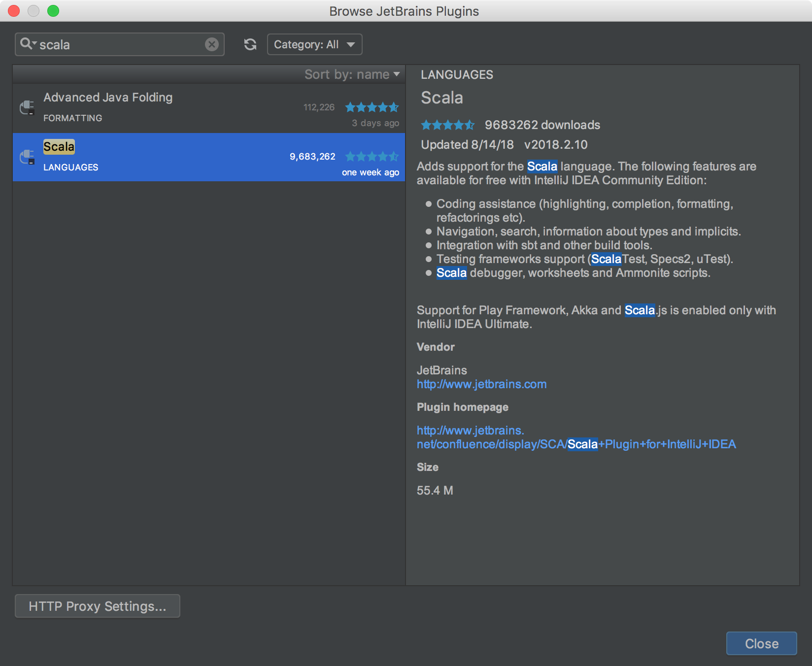Click the Scala rating stars in list
This screenshot has height=666, width=812.
point(372,157)
